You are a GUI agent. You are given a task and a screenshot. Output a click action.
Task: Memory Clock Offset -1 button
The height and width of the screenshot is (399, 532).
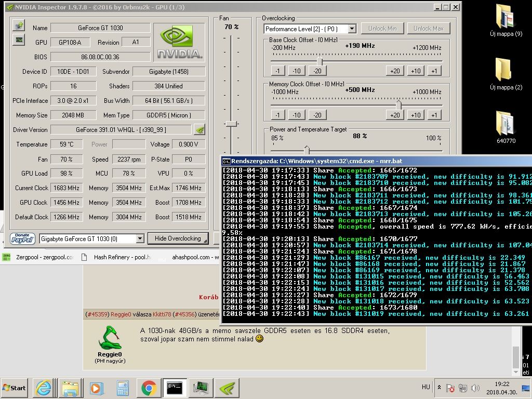(x=278, y=115)
